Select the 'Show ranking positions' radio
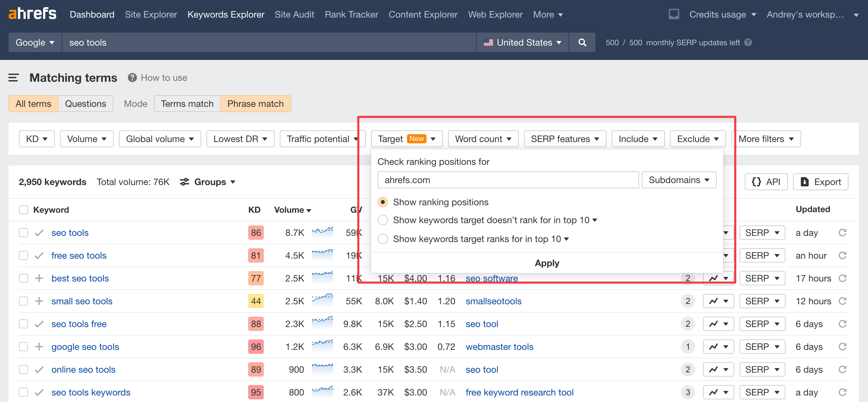 (x=383, y=202)
